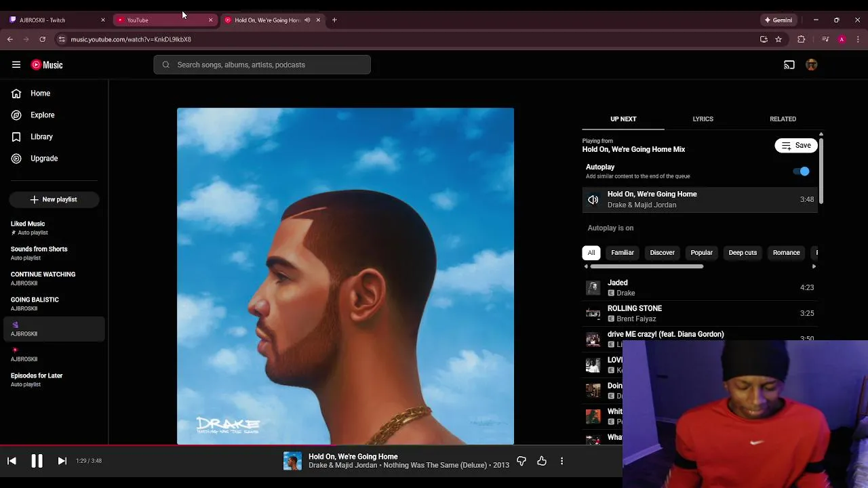Switch to the RELATED tab

point(783,119)
